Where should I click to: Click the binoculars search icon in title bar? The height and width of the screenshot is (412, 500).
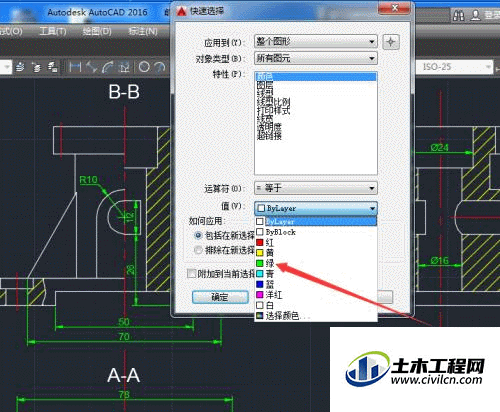click(459, 16)
